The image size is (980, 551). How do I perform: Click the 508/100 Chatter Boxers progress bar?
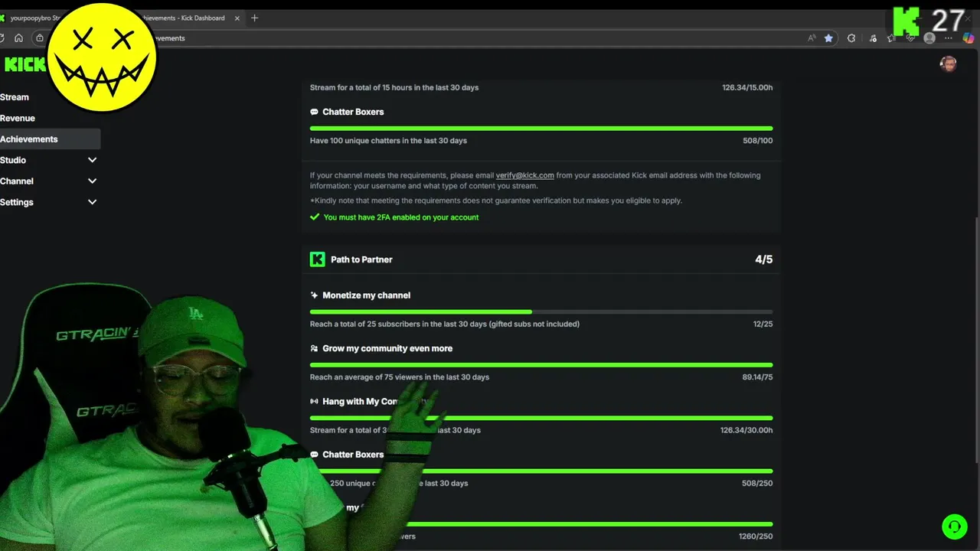pos(541,129)
